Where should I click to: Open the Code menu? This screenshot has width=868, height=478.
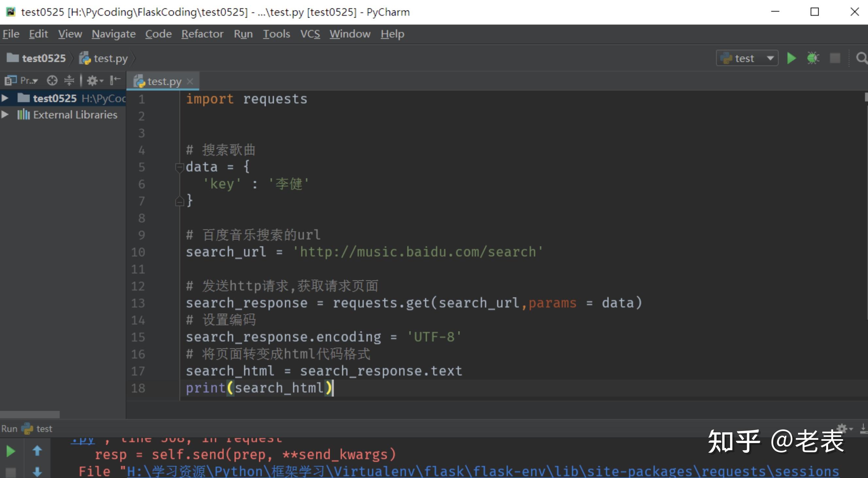point(159,34)
